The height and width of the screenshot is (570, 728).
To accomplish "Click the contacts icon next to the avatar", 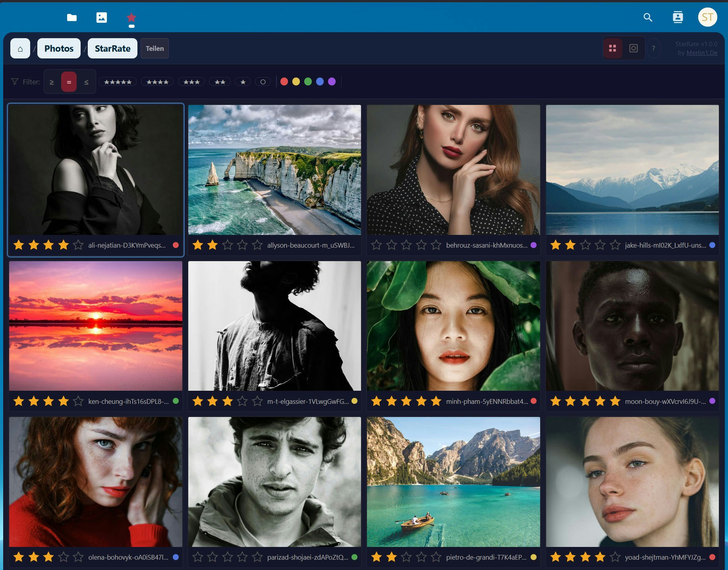I will pyautogui.click(x=678, y=17).
